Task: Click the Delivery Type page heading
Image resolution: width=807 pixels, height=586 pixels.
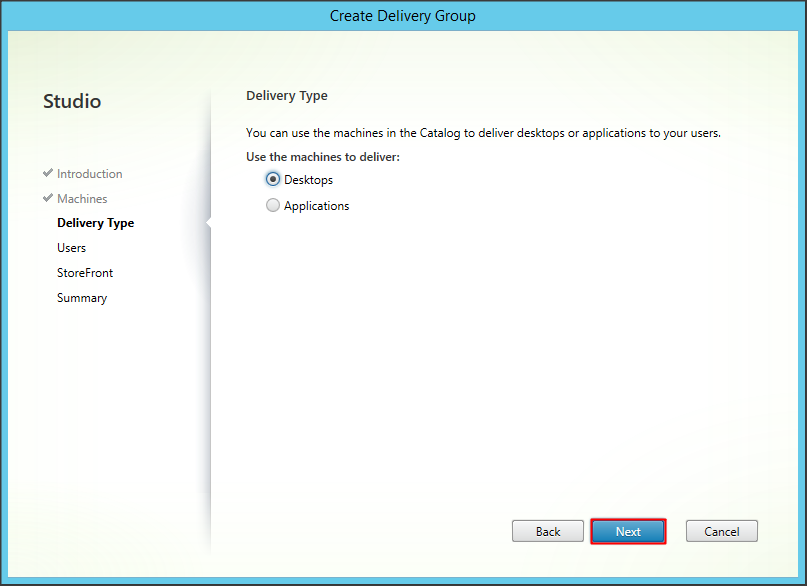Action: click(x=287, y=96)
